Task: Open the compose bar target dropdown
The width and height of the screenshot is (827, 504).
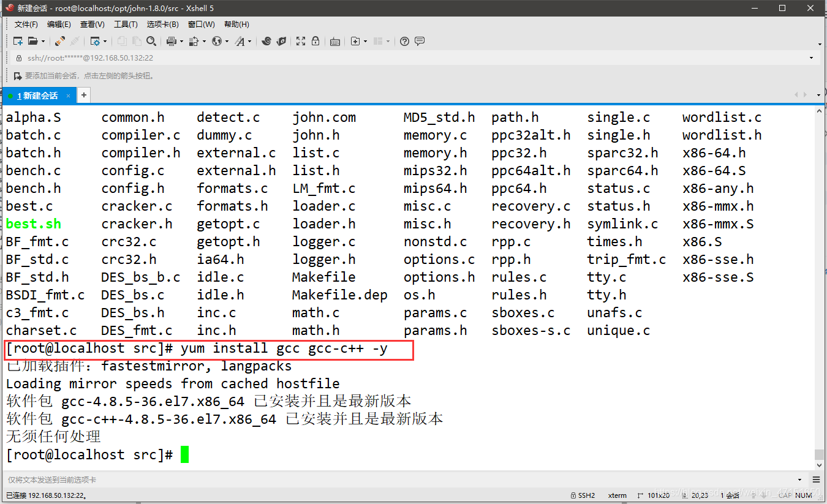Action: (800, 480)
